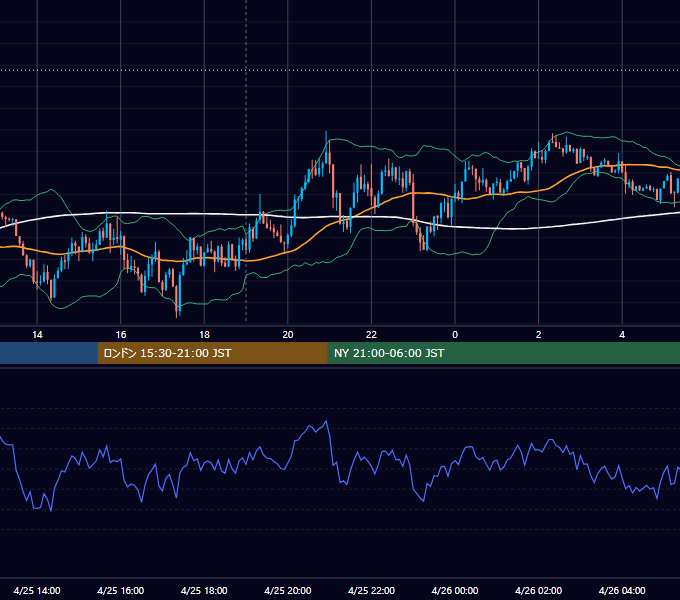Click the ロンドン 15:30-21:00 JST session bar
Viewport: 680px width, 600px height.
tap(212, 353)
